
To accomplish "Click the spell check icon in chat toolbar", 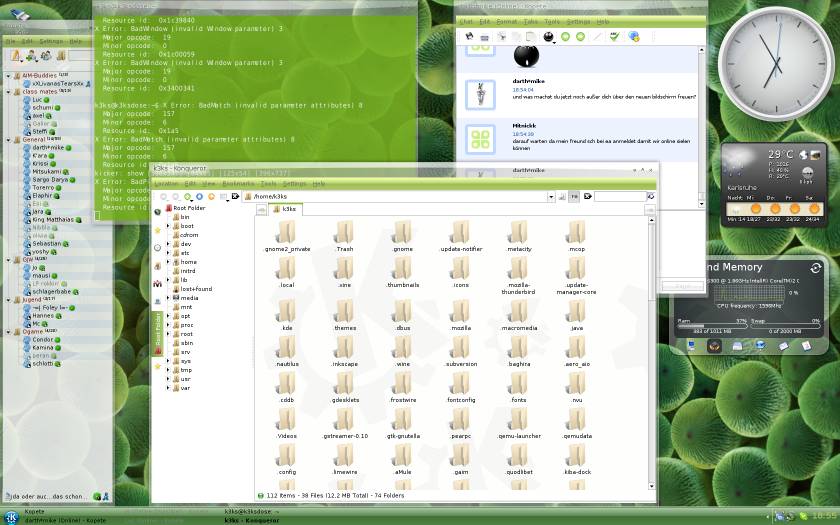I will [614, 36].
